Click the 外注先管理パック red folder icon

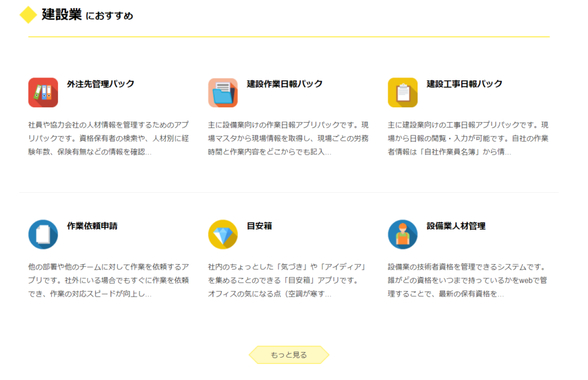pyautogui.click(x=43, y=92)
